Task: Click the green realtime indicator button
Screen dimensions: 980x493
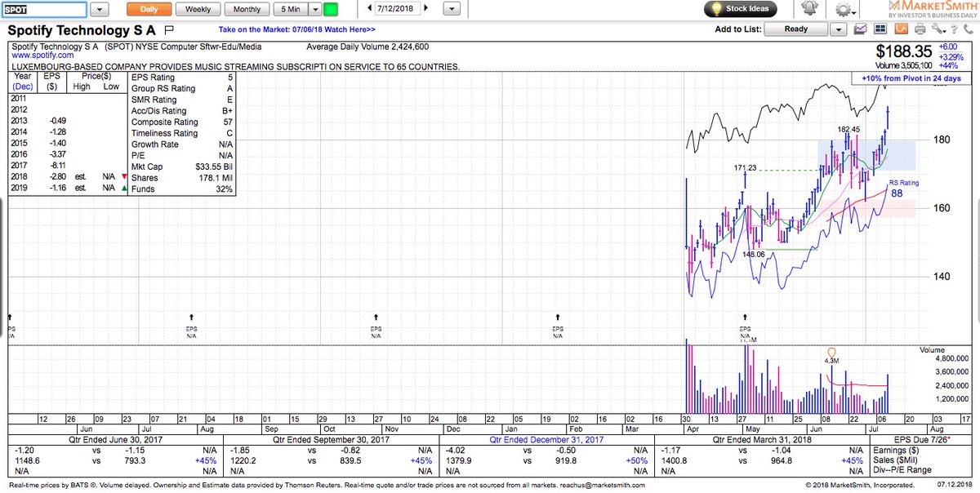Action: tap(331, 10)
